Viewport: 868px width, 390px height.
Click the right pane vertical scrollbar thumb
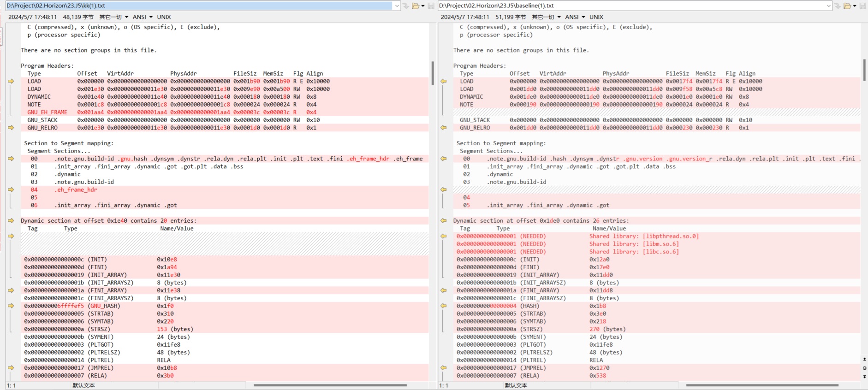(x=864, y=70)
